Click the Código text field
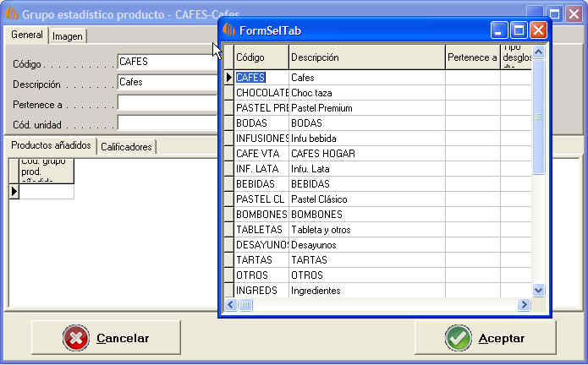This screenshot has height=365, width=588. [167, 62]
